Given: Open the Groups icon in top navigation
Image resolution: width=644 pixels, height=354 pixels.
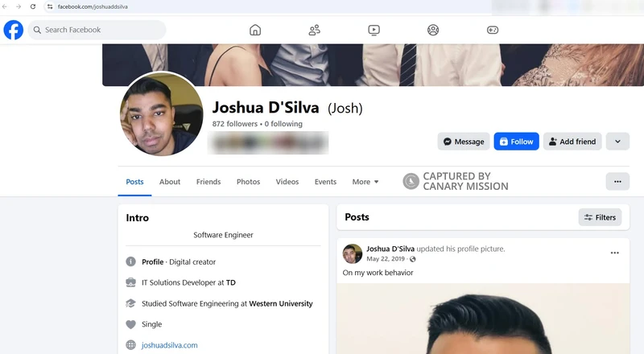Looking at the screenshot, I should click(x=433, y=30).
